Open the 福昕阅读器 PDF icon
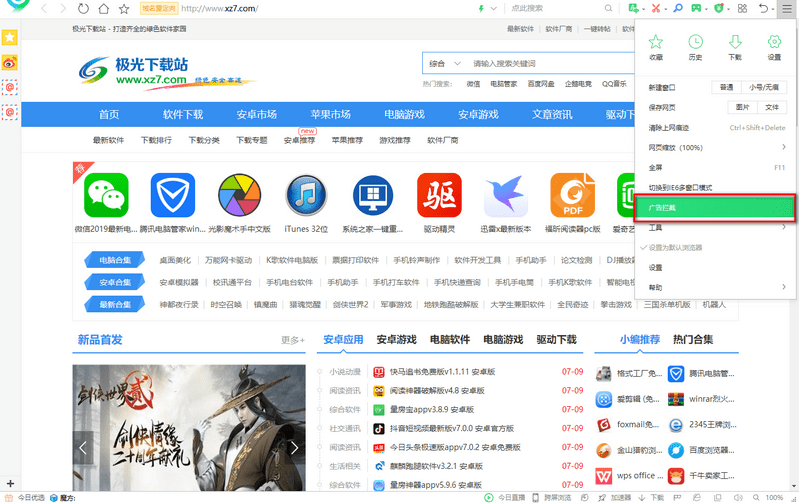 pos(573,195)
